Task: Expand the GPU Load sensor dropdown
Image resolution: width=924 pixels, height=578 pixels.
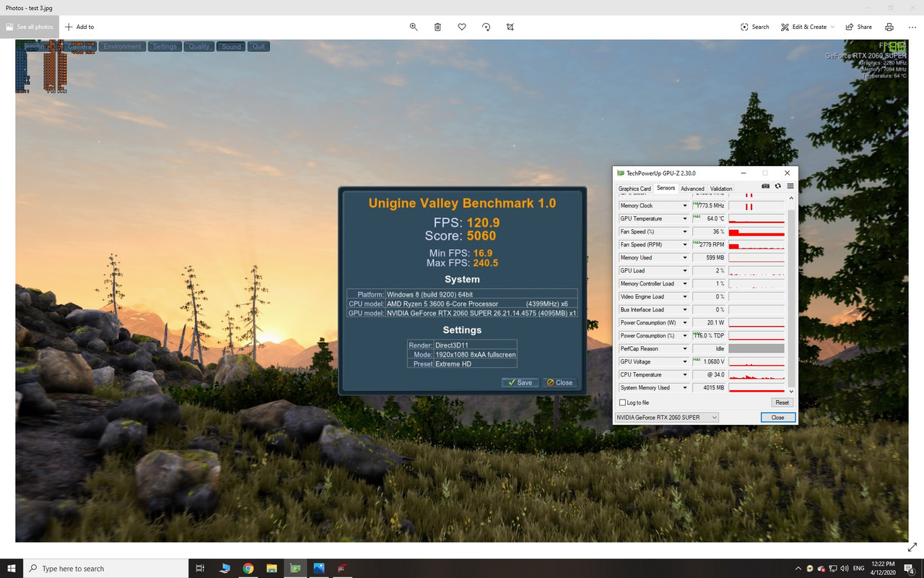Action: 685,271
